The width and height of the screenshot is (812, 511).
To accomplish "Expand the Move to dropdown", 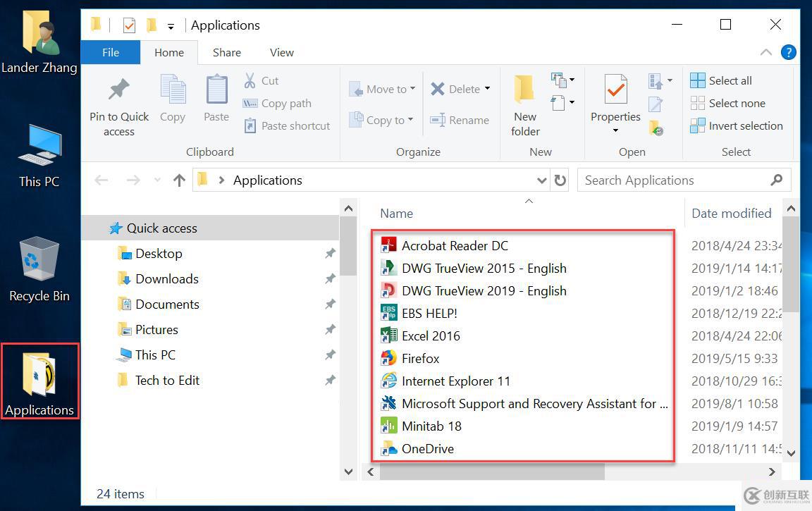I will [412, 90].
